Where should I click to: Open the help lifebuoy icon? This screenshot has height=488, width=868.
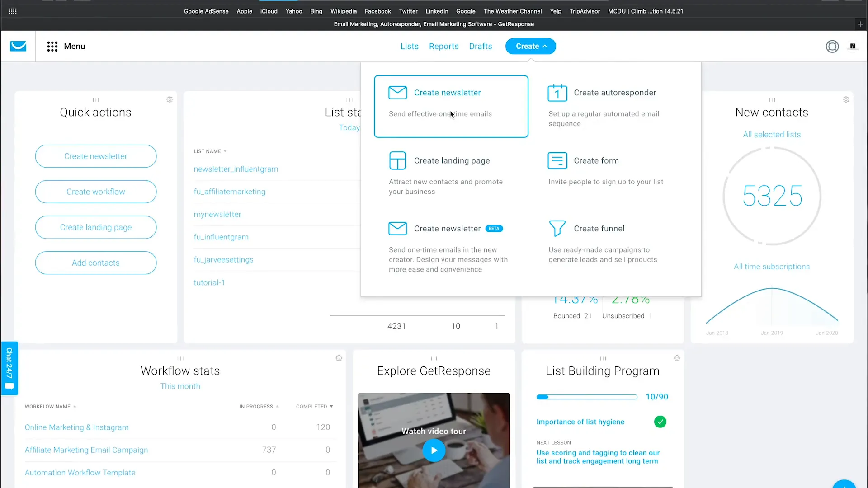[832, 46]
